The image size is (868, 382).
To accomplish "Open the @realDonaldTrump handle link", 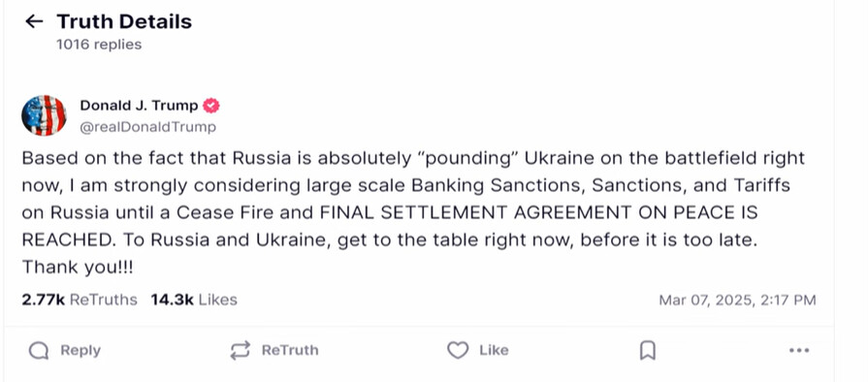I will coord(147,127).
